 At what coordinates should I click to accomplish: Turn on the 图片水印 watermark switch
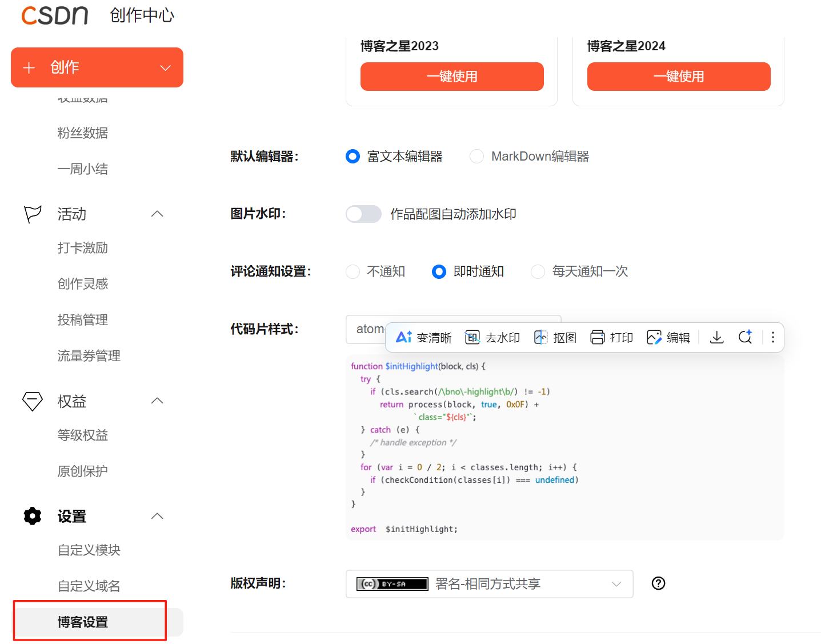[363, 214]
